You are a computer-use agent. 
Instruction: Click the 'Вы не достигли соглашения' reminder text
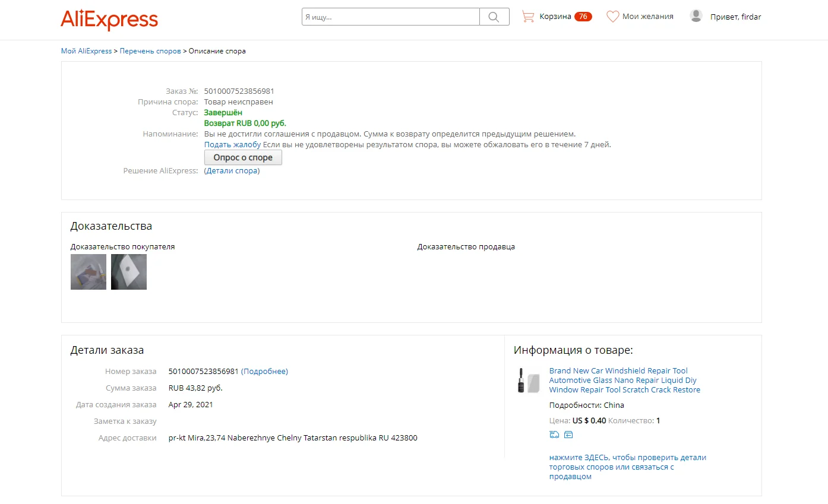click(x=390, y=134)
